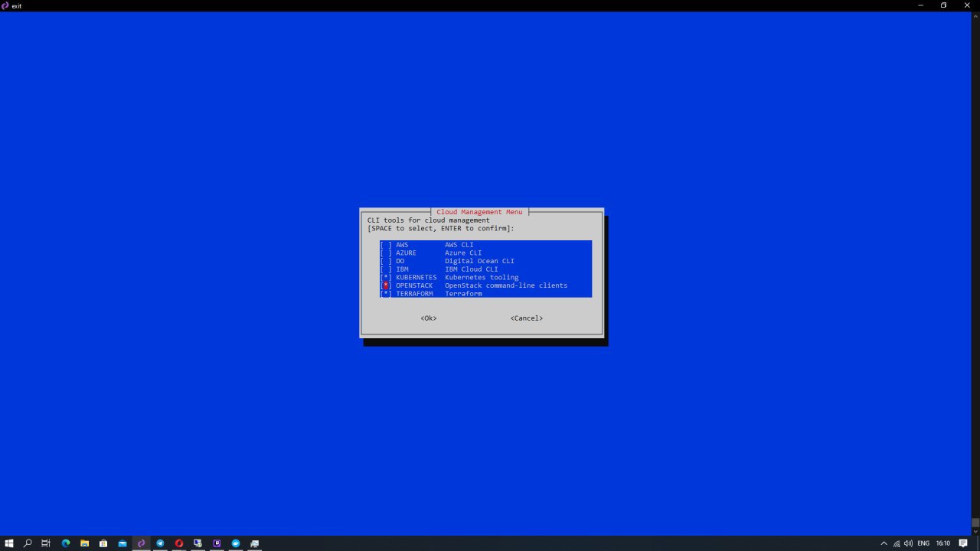
Task: Click the 'Azure CLI' description text
Action: (463, 253)
